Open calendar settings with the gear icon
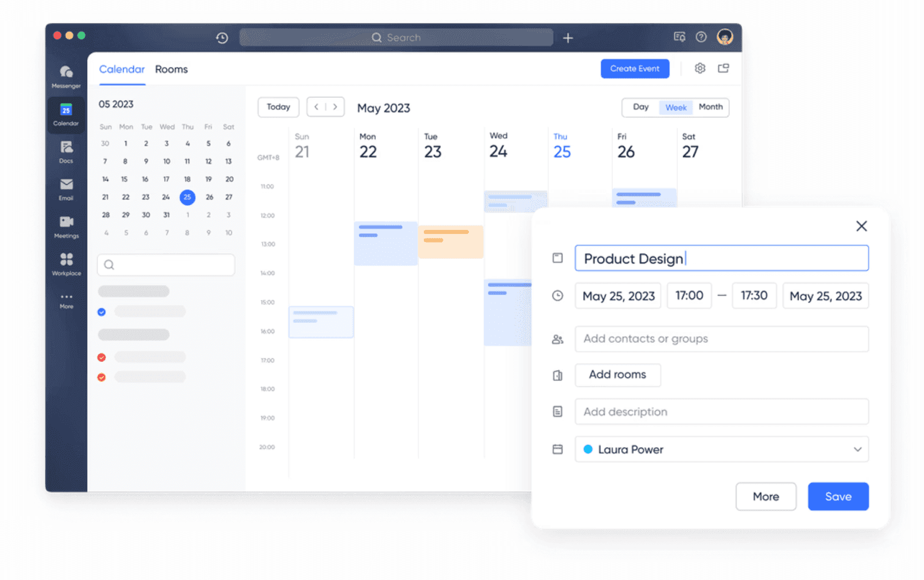924x580 pixels. pos(700,68)
